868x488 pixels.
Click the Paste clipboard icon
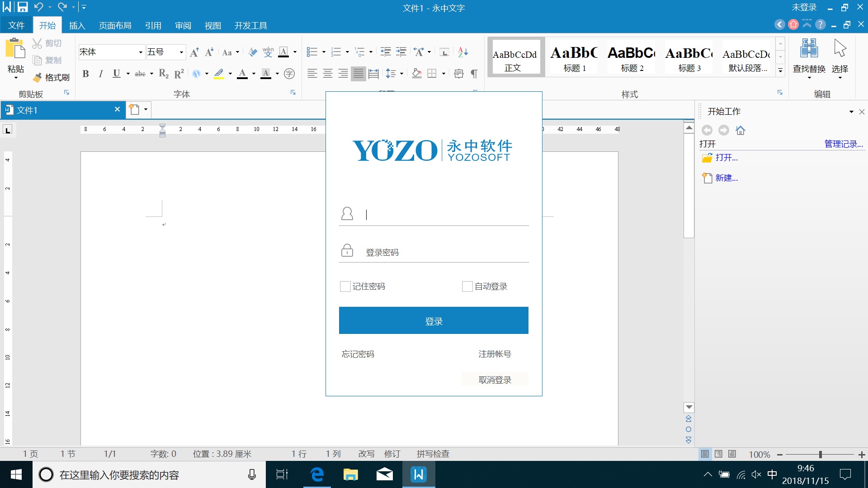pos(15,49)
